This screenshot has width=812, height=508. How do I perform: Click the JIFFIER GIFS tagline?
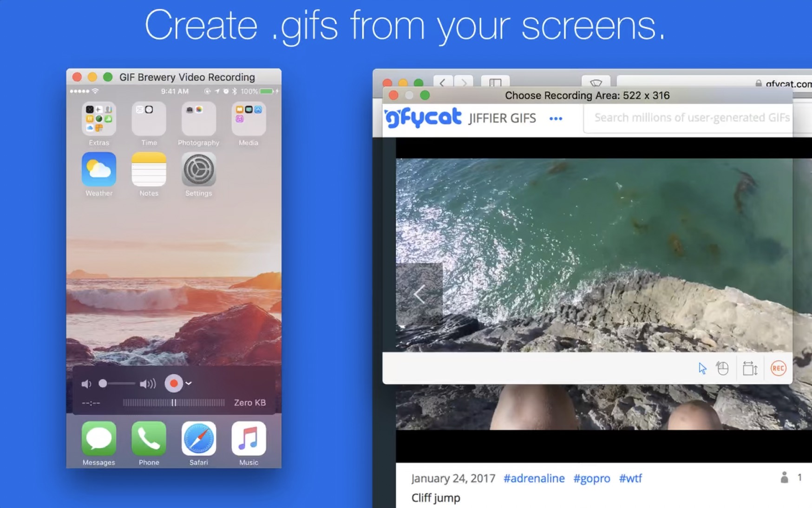tap(502, 118)
